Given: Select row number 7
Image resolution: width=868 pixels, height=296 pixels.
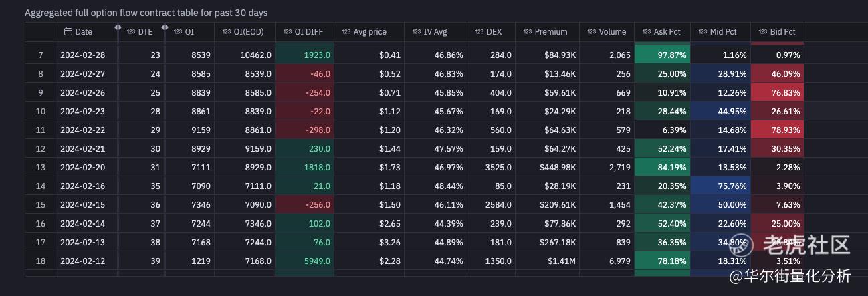Looking at the screenshot, I should coord(41,55).
